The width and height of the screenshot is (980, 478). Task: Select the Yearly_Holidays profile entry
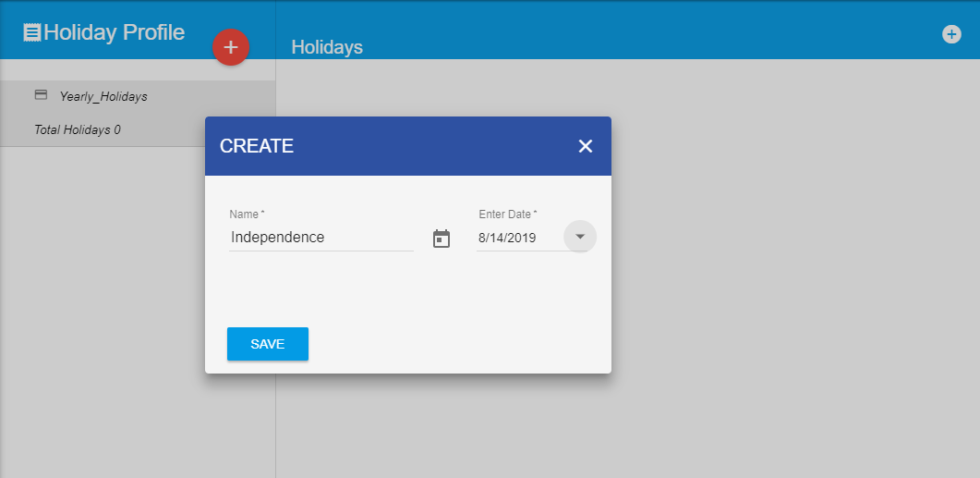coord(103,96)
